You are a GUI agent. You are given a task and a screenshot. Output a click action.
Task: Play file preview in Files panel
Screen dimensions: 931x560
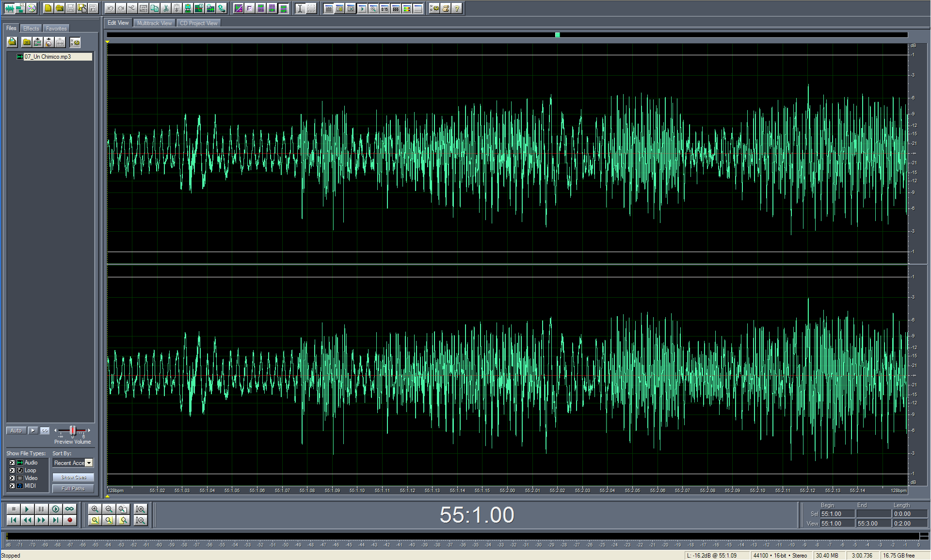point(33,431)
